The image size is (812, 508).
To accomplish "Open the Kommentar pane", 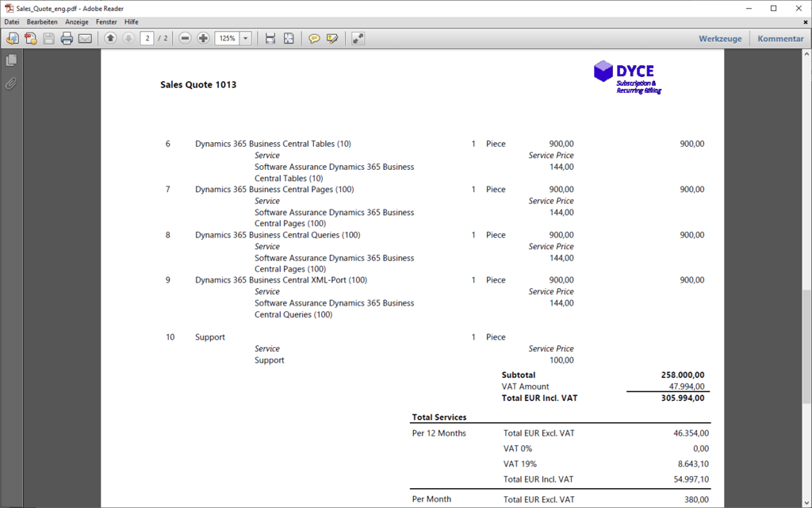I will tap(780, 38).
